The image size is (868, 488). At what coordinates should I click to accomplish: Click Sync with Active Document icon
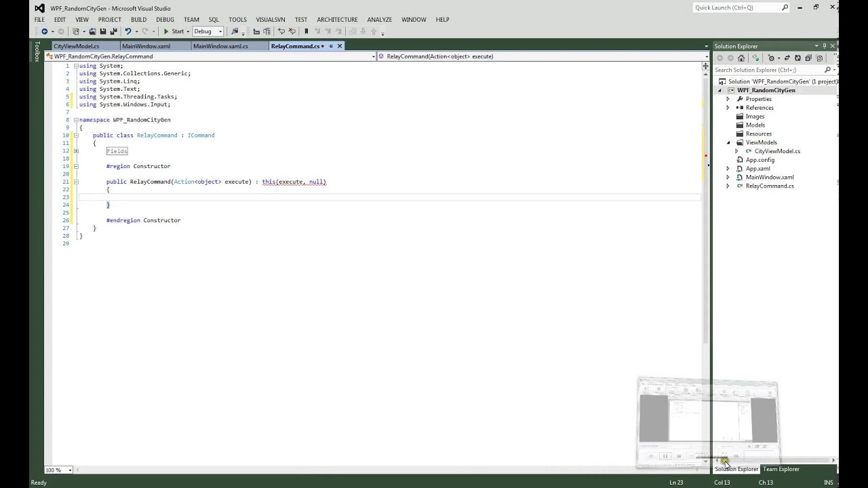(787, 58)
